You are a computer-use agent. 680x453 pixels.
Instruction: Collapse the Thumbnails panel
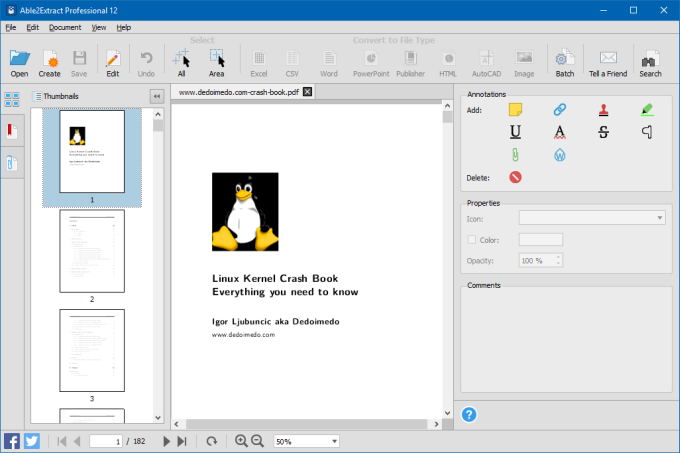tap(157, 96)
